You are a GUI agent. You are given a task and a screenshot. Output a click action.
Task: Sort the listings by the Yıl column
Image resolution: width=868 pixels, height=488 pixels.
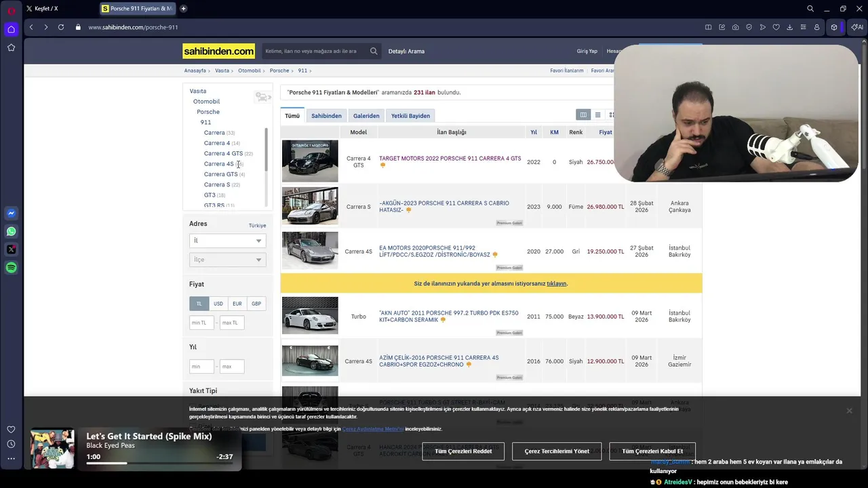(x=534, y=132)
